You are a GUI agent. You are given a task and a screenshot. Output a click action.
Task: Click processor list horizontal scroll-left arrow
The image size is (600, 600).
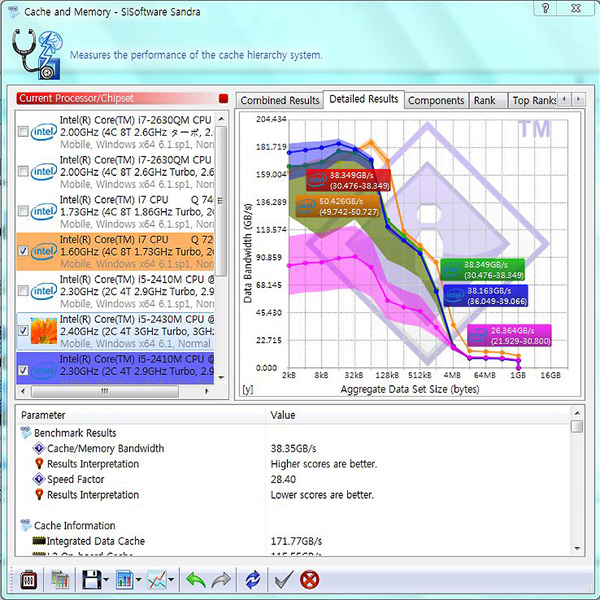pyautogui.click(x=23, y=391)
